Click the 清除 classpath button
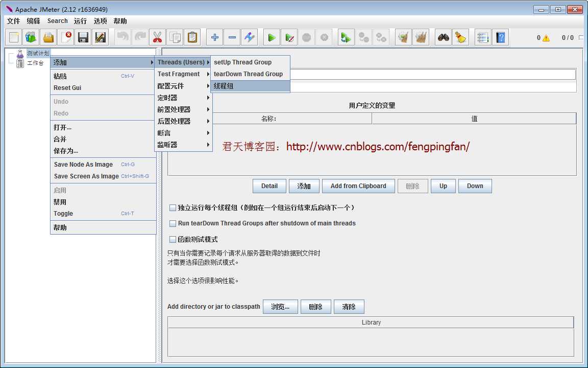The width and height of the screenshot is (588, 368). 349,307
